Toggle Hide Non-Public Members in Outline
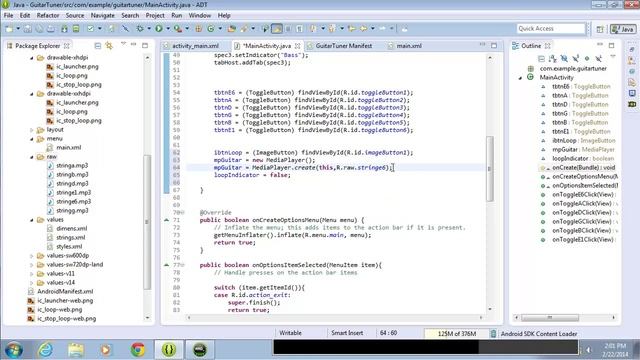The width and height of the screenshot is (640, 360). 587,59
